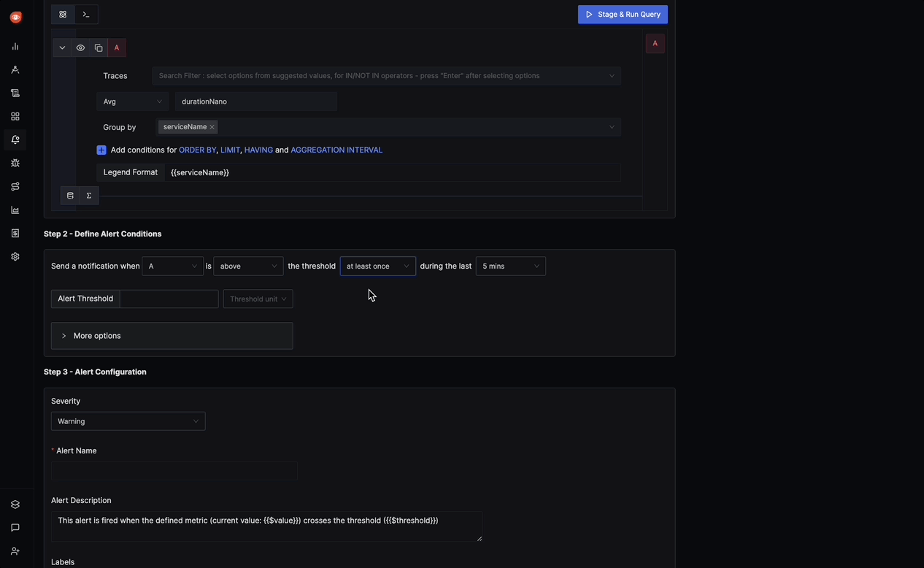
Task: Open the '5 mins' evaluation window dropdown
Action: pos(509,266)
